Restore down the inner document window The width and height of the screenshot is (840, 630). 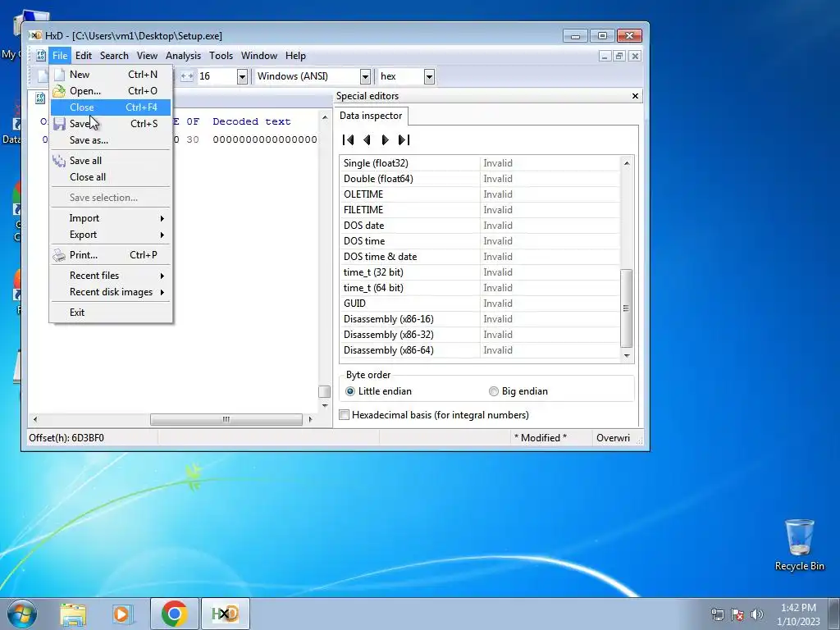(x=620, y=56)
